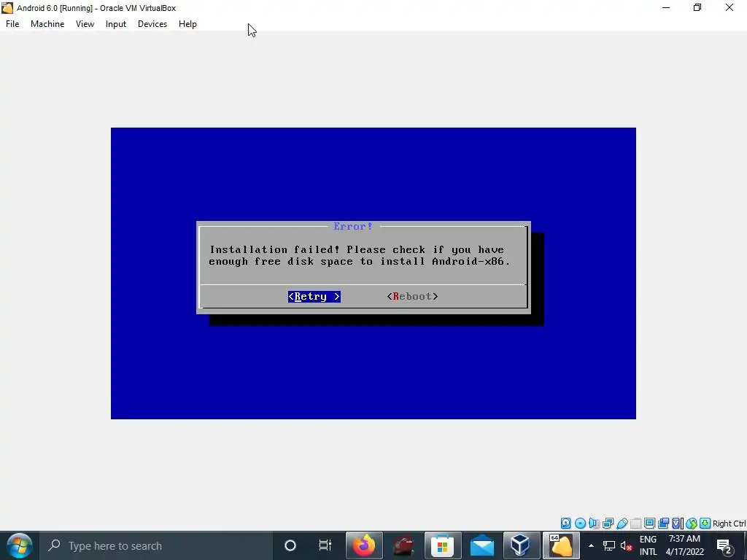Viewport: 747px width, 560px height.
Task: Open the Machine menu
Action: [47, 24]
